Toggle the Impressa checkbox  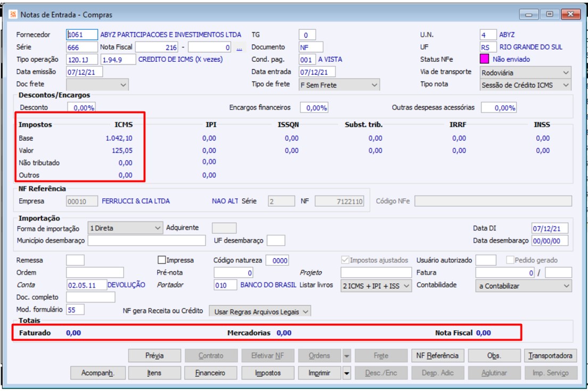(162, 260)
